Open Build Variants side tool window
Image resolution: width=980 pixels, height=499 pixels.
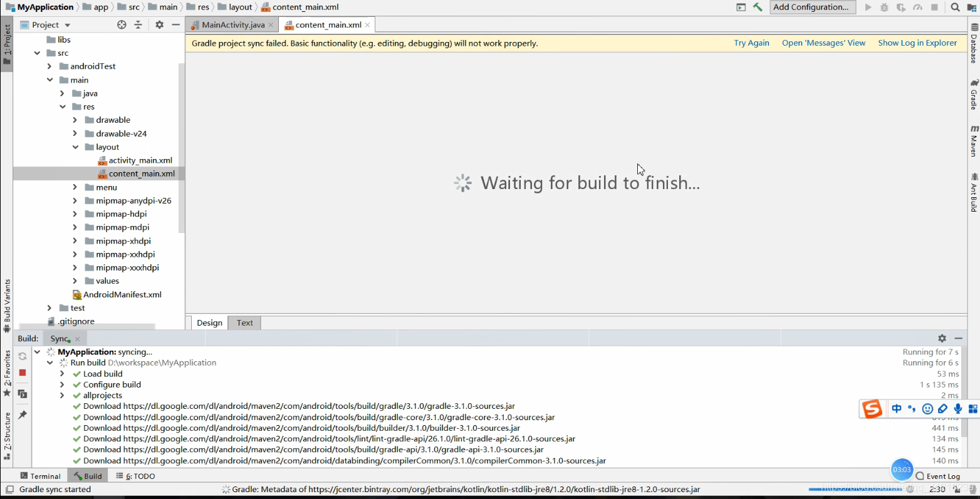[7, 306]
